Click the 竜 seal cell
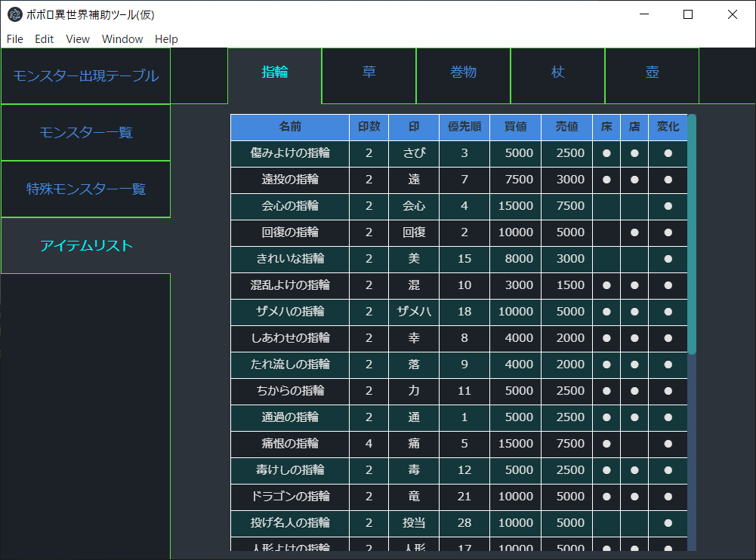This screenshot has height=560, width=756. pyautogui.click(x=414, y=497)
